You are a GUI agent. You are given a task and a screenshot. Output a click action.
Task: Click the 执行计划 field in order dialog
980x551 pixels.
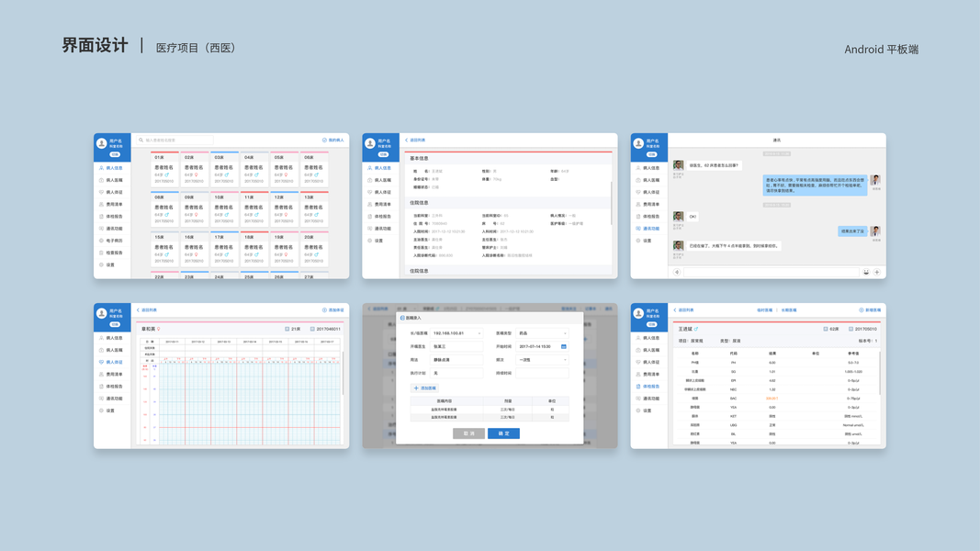tap(456, 373)
